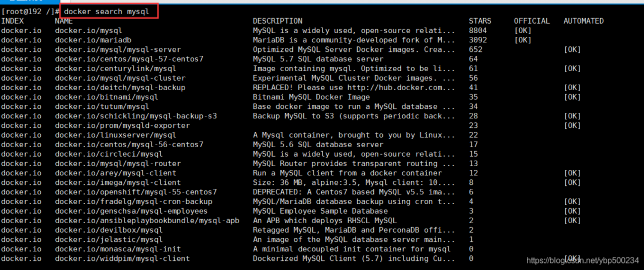The width and height of the screenshot is (644, 270).
Task: Click the [OK] official mark for mariadb
Action: (523, 40)
